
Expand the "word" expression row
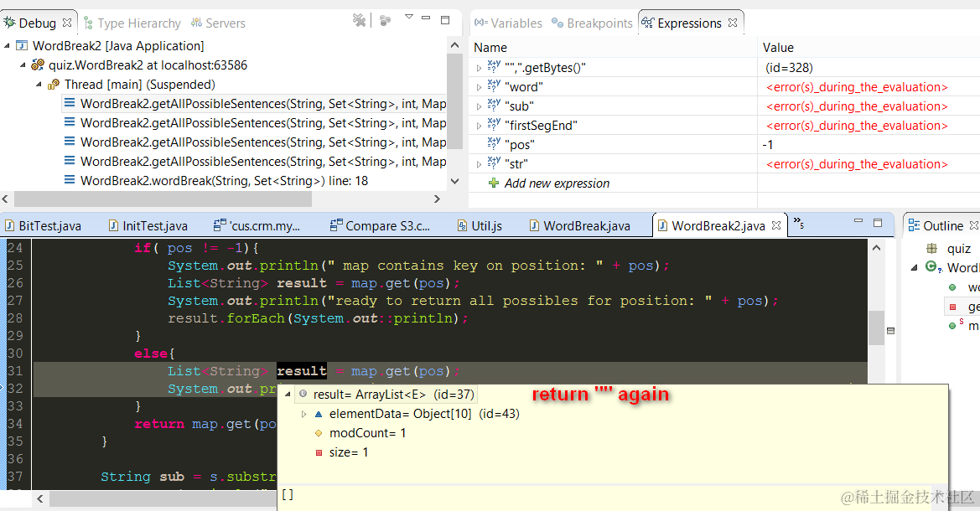point(479,87)
